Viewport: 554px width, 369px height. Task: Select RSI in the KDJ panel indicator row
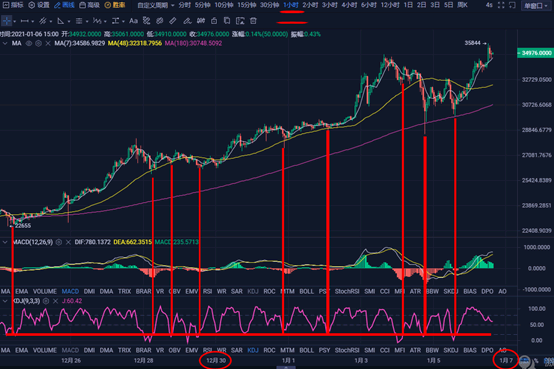(207, 350)
